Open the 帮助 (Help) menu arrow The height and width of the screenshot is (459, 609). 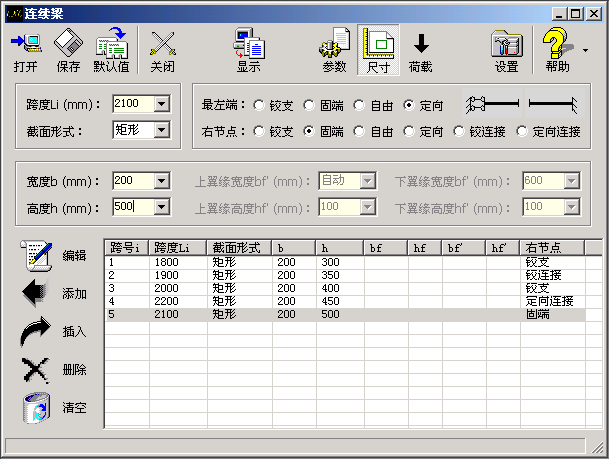(x=584, y=48)
